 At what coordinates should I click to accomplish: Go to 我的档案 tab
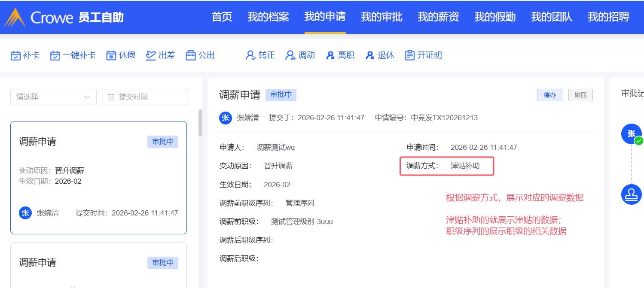(x=269, y=17)
